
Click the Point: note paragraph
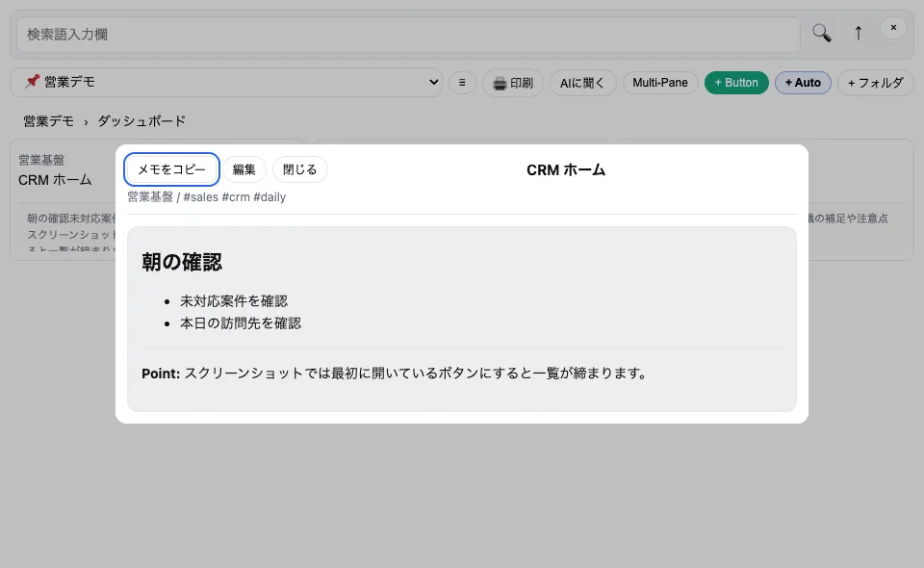click(x=395, y=374)
